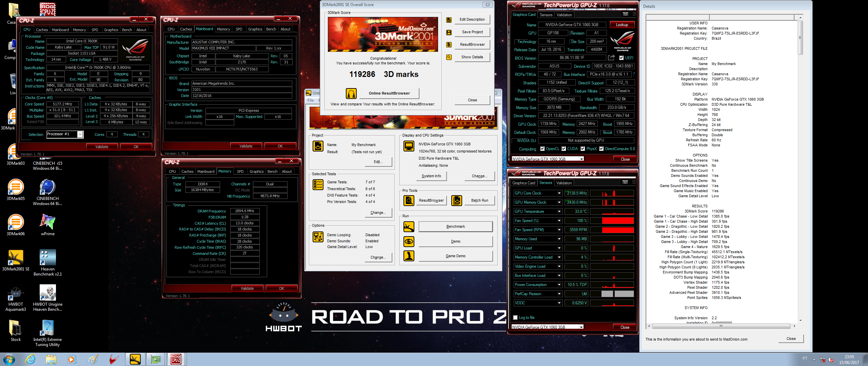
Task: Open Intel Extreme Tuning Utility desktop icon
Action: [x=47, y=333]
